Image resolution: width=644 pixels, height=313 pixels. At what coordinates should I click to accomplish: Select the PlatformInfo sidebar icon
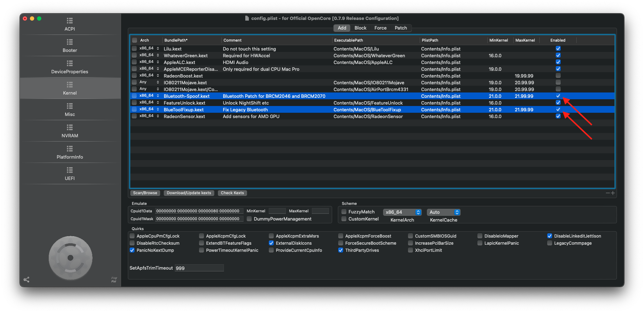pyautogui.click(x=70, y=149)
